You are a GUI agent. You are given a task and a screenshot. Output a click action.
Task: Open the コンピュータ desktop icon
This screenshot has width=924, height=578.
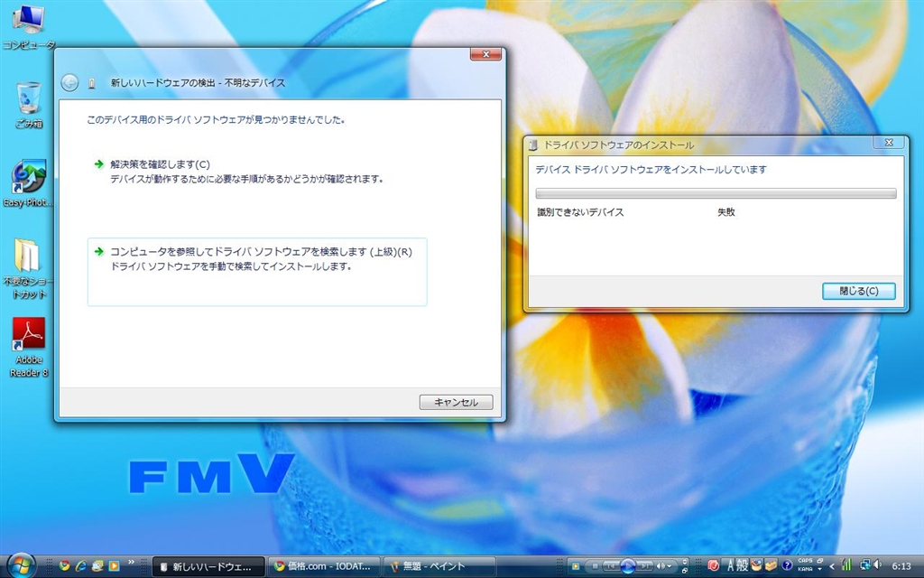tap(28, 27)
